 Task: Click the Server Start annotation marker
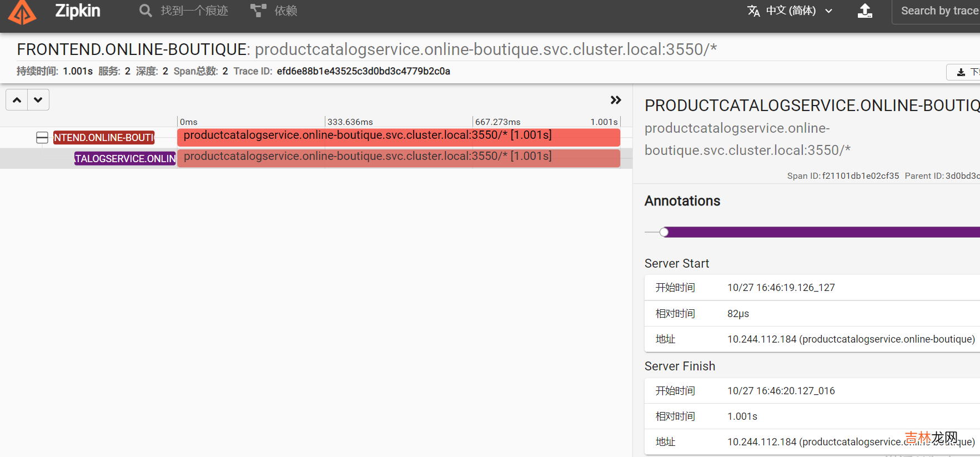click(x=664, y=232)
